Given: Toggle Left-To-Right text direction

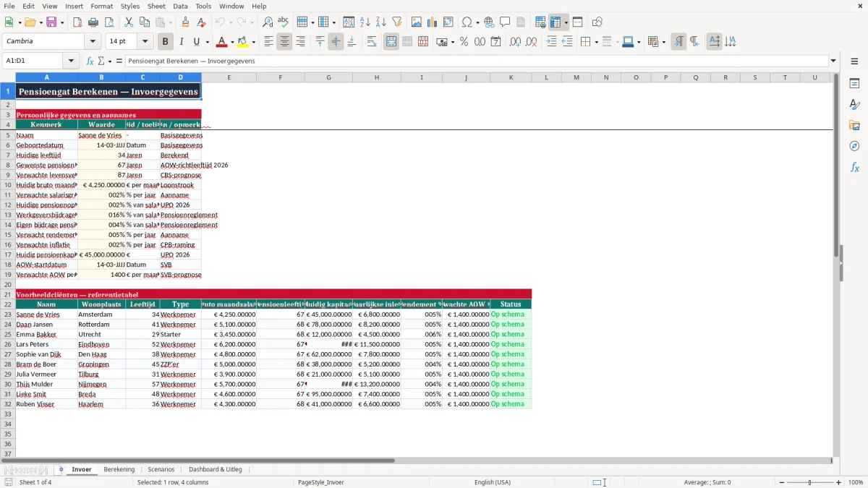Looking at the screenshot, I should pos(678,42).
